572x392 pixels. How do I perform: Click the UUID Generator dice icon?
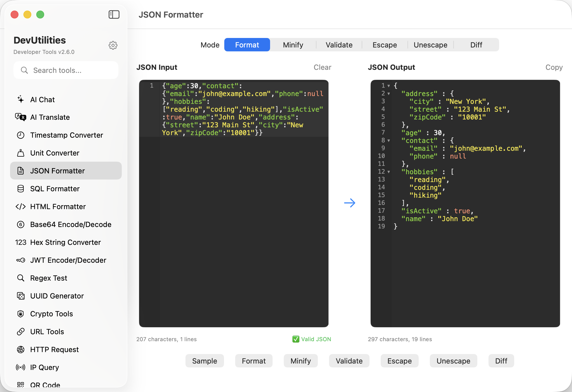pyautogui.click(x=21, y=296)
